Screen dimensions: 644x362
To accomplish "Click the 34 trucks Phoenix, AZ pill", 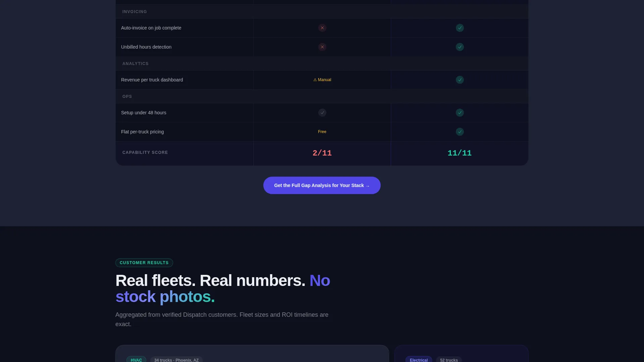I will click(x=176, y=360).
